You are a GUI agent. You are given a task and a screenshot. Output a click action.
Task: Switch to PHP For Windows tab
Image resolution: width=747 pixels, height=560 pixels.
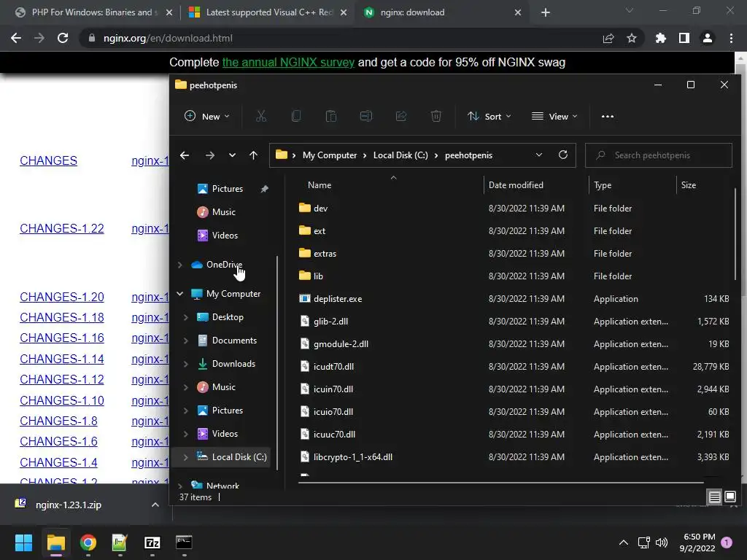coord(94,12)
